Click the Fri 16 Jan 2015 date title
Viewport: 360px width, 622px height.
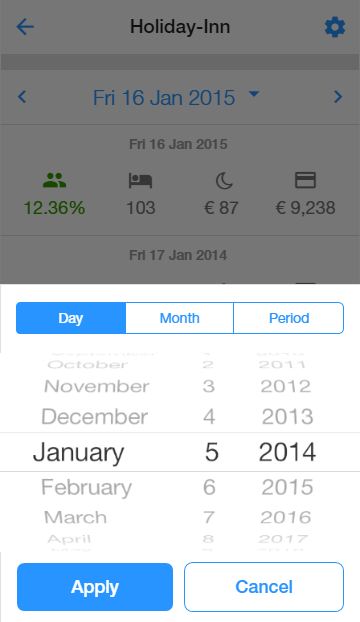pos(164,98)
